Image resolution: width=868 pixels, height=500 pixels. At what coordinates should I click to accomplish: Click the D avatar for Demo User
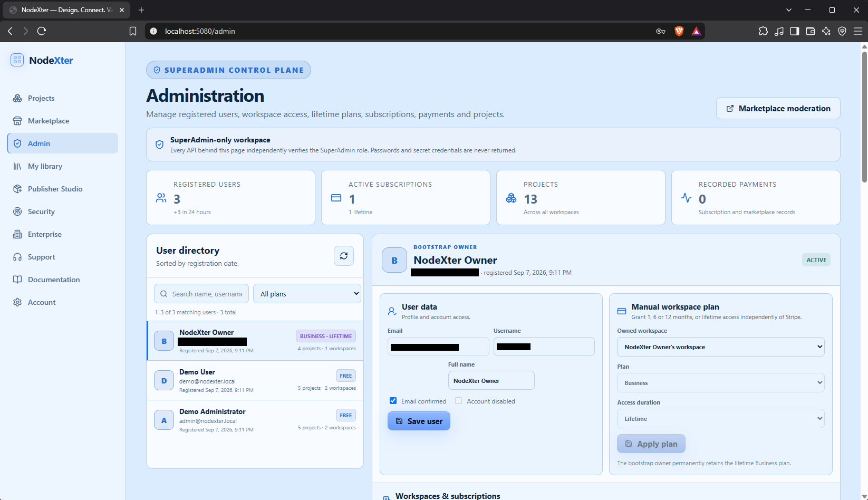(164, 380)
